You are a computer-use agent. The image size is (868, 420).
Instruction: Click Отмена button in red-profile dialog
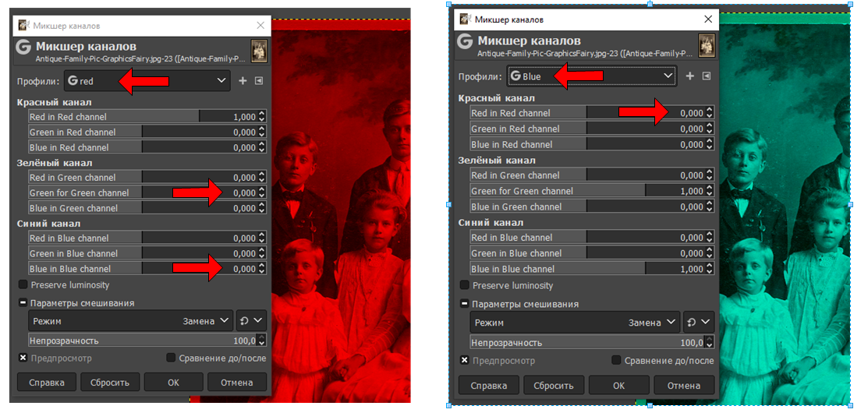click(237, 383)
